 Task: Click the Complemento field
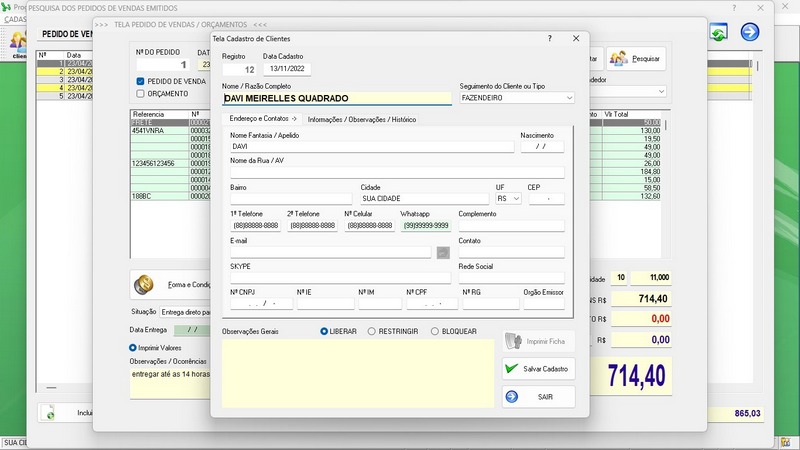coord(511,226)
